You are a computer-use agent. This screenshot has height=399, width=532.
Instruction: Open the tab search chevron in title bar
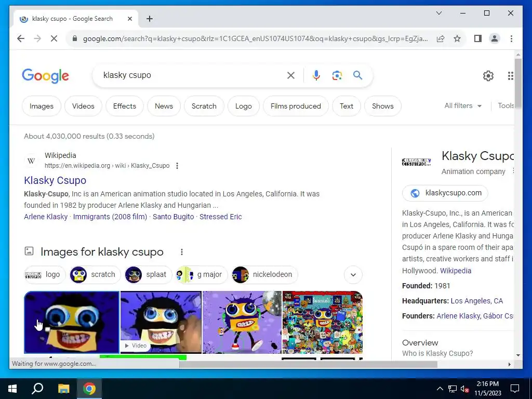tap(438, 13)
